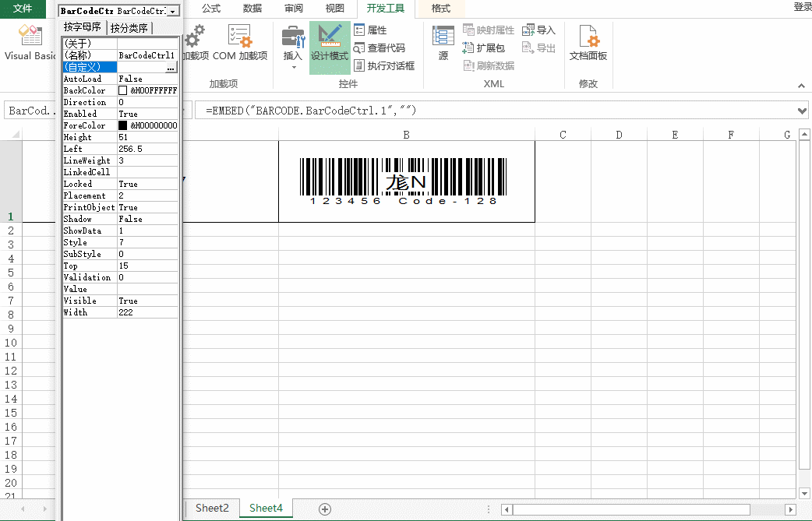The image size is (812, 521).
Task: Open the 文档面板 settings
Action: click(588, 40)
